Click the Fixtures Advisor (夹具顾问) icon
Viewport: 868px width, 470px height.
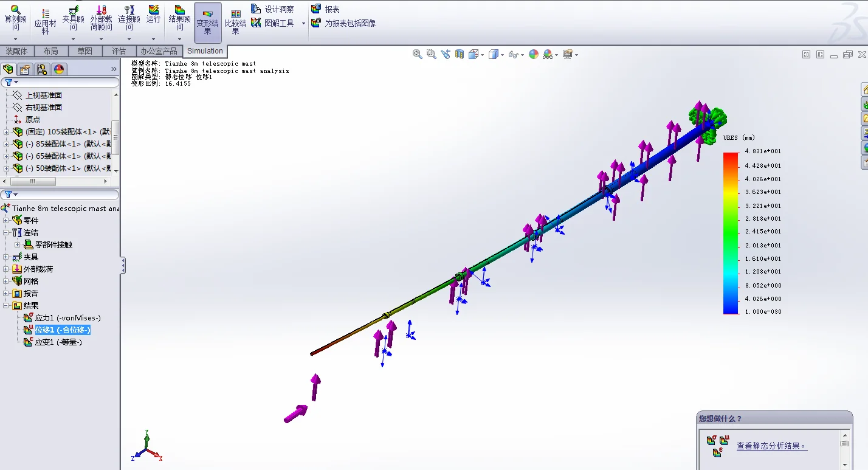pos(73,18)
